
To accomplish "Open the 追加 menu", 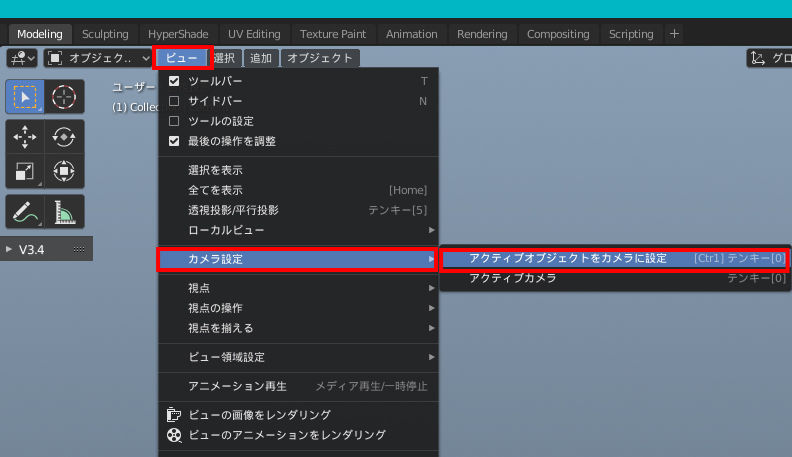I will 261,58.
